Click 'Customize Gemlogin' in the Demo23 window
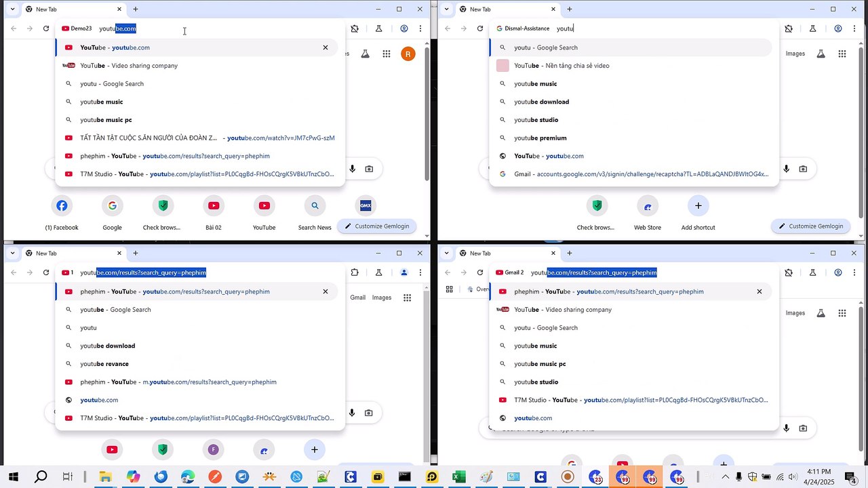This screenshot has width=868, height=488. 377,226
